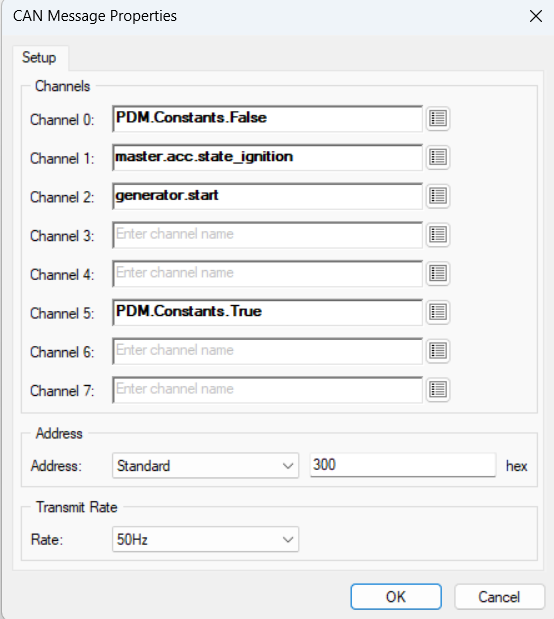Cancel the CAN Message Properties dialog

coord(500,596)
